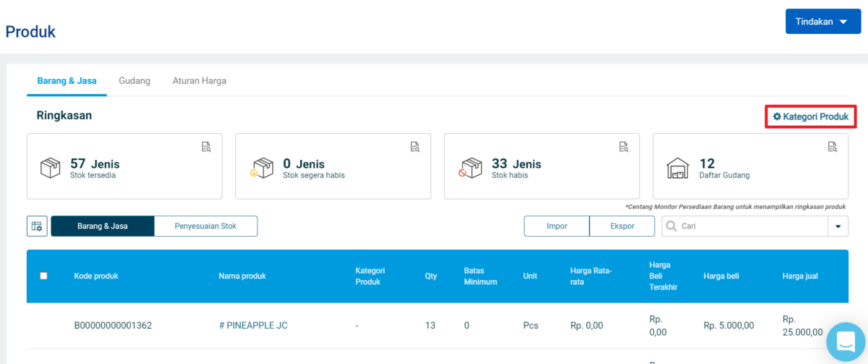Switch to the Gudang tab
Image resolution: width=868 pixels, height=364 pixels.
135,81
